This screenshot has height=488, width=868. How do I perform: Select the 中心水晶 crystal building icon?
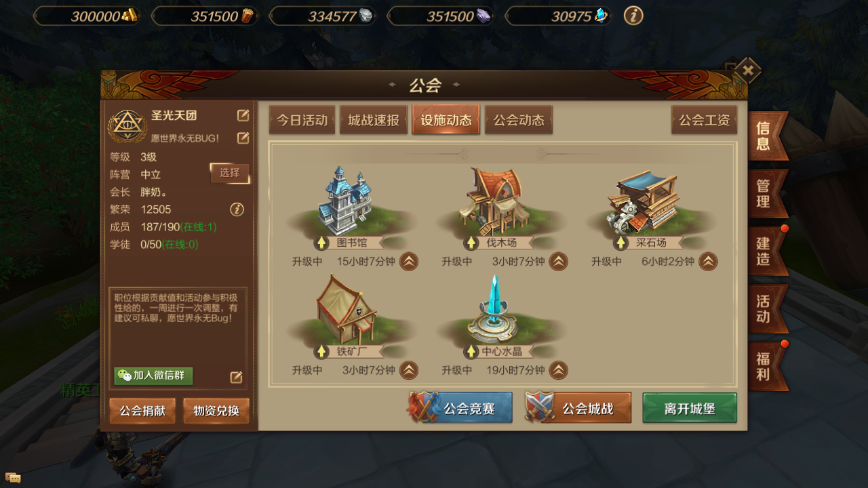(x=495, y=310)
